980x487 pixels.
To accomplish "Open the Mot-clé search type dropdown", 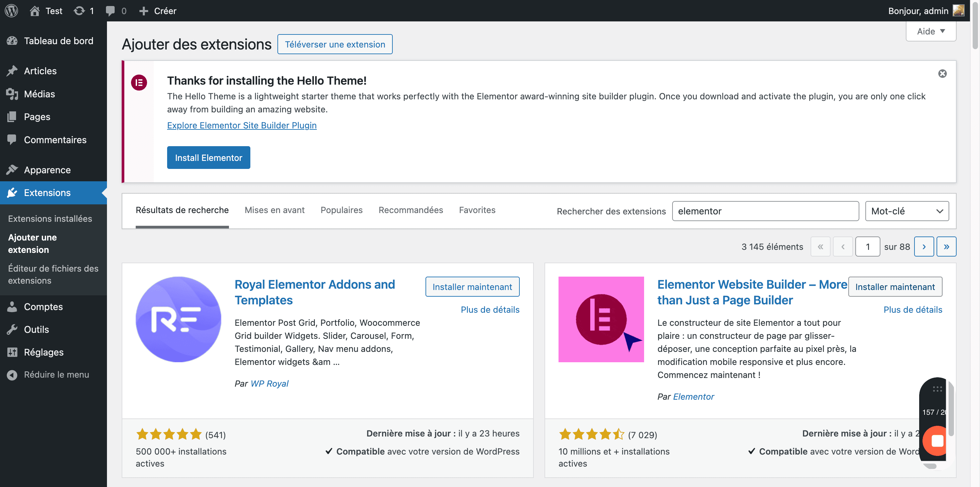I will click(x=907, y=211).
